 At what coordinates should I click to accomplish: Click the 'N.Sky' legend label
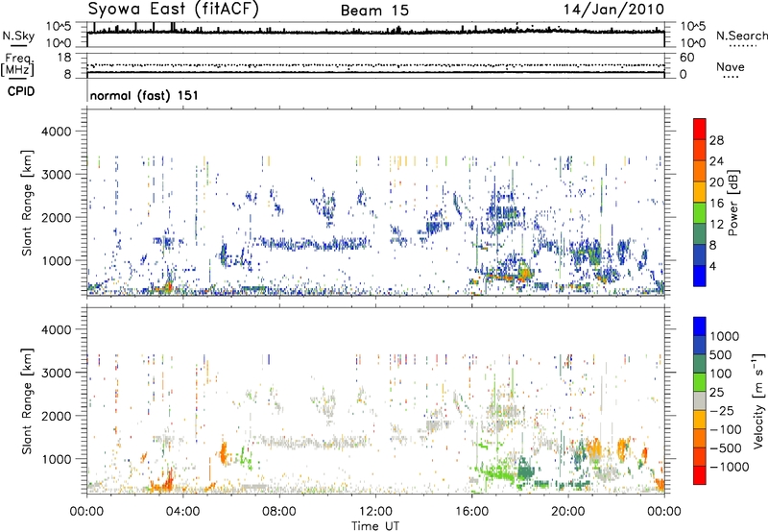coord(18,36)
